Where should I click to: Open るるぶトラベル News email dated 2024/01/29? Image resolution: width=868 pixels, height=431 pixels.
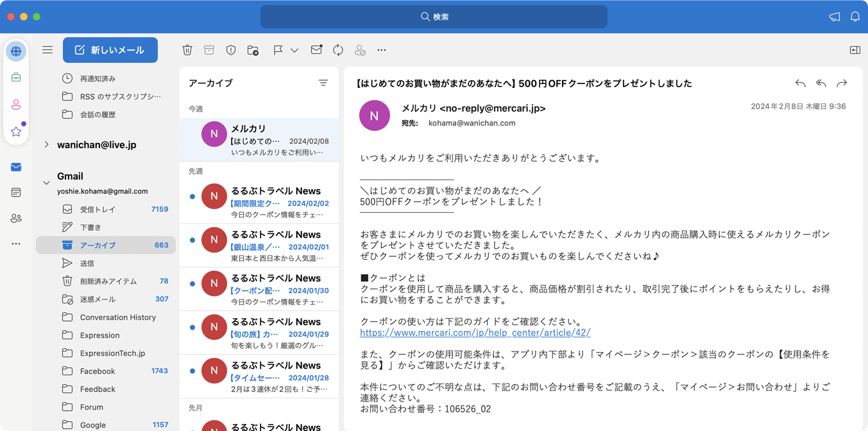click(259, 333)
